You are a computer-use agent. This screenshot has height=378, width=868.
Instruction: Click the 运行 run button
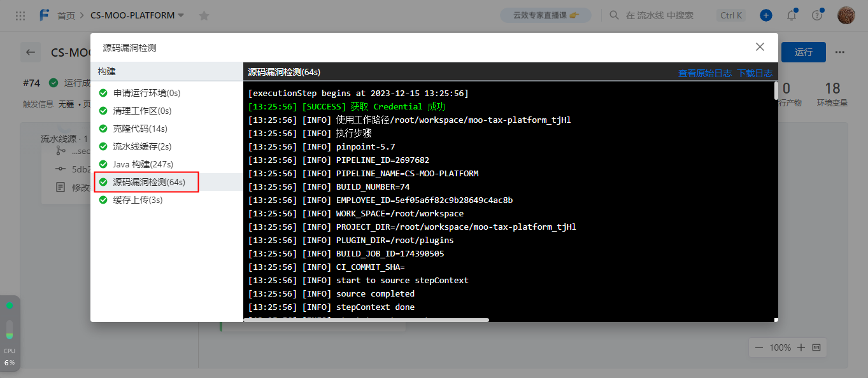pos(804,52)
